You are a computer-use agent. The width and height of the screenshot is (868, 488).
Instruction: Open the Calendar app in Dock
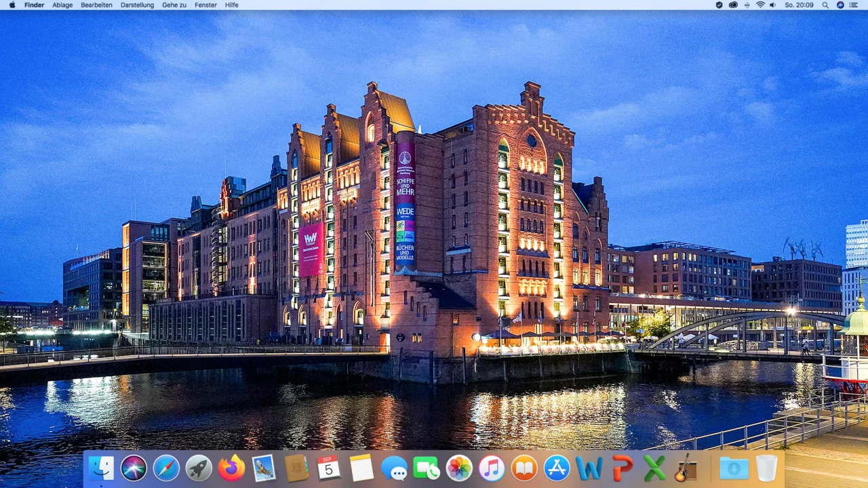pos(329,468)
